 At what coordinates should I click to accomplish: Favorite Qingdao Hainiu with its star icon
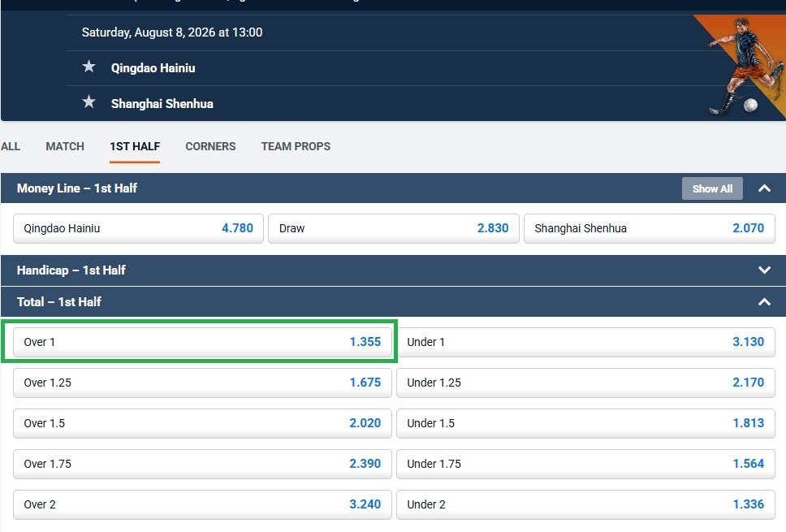click(x=89, y=66)
